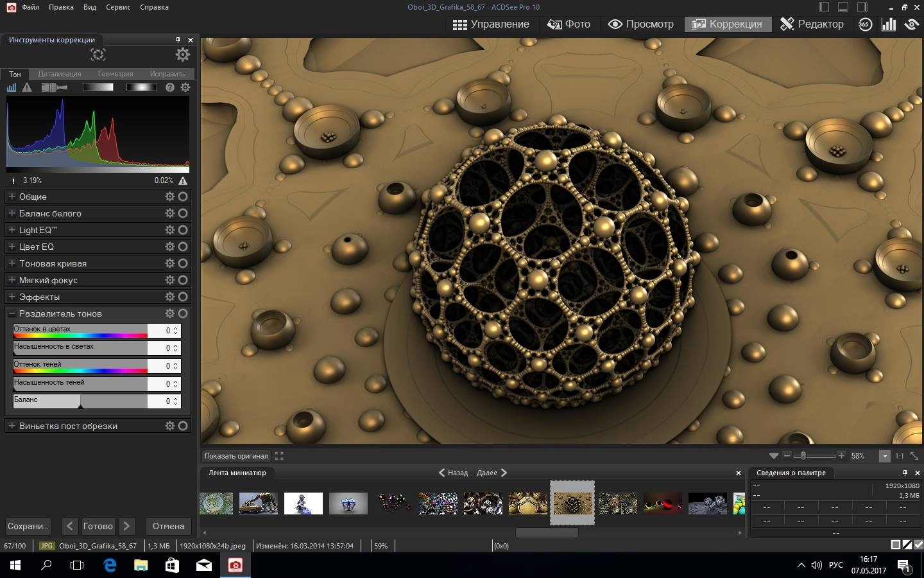This screenshot has height=578, width=924.
Task: Expand the Баланс белого group
Action: 12,213
